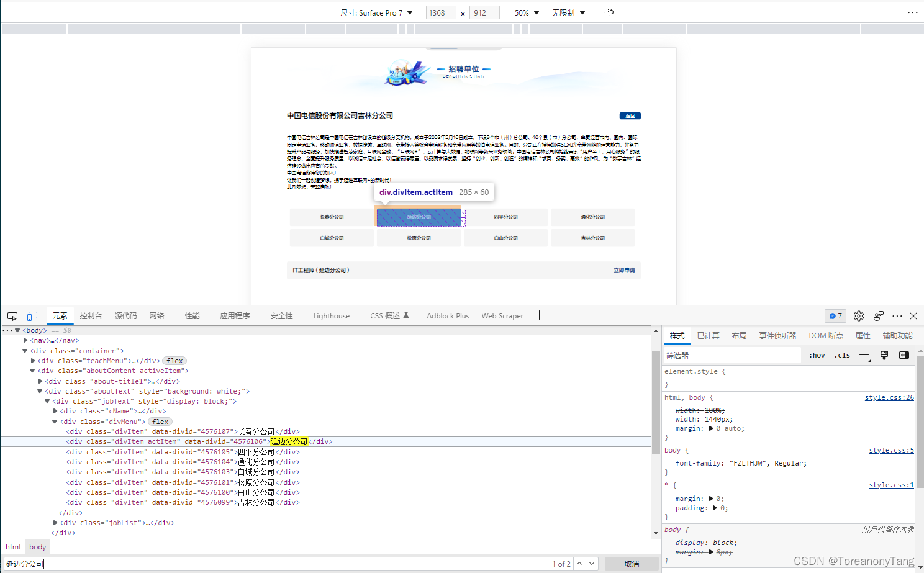Click the issues counter badge showing 7
The width and height of the screenshot is (924, 573).
coord(835,316)
